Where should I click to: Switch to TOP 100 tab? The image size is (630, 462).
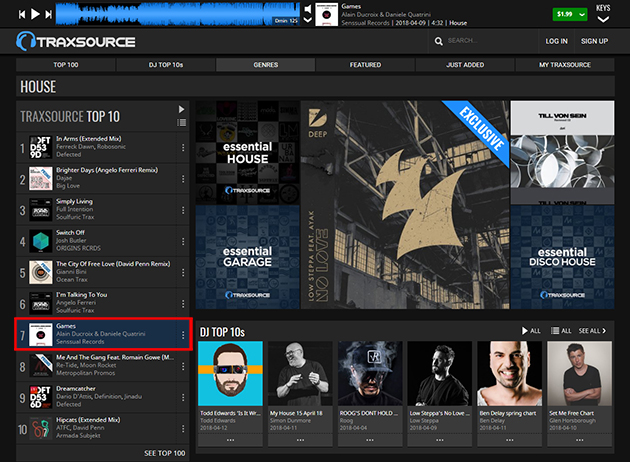coord(66,65)
